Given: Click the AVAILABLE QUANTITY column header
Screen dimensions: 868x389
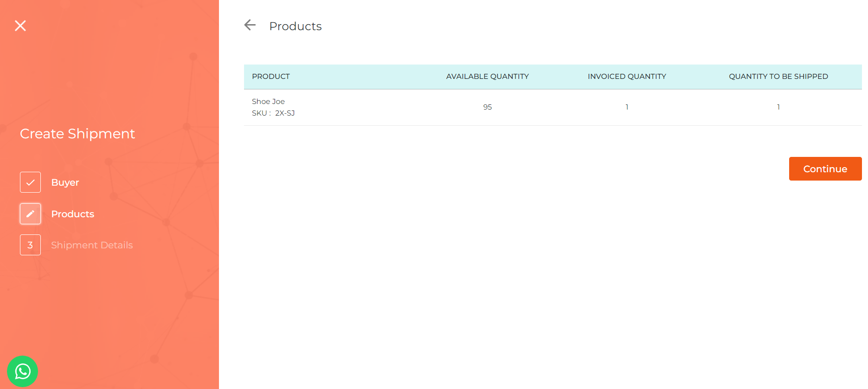Looking at the screenshot, I should (487, 77).
